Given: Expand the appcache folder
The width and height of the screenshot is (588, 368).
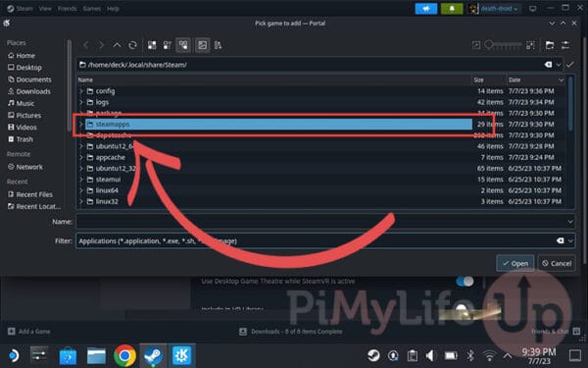Looking at the screenshot, I should [81, 157].
